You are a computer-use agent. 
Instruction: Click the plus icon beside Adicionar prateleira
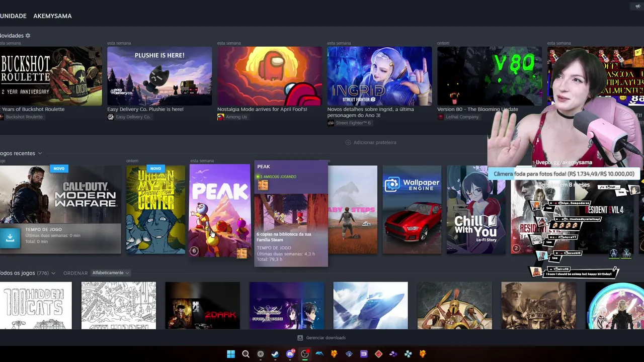coord(348,142)
